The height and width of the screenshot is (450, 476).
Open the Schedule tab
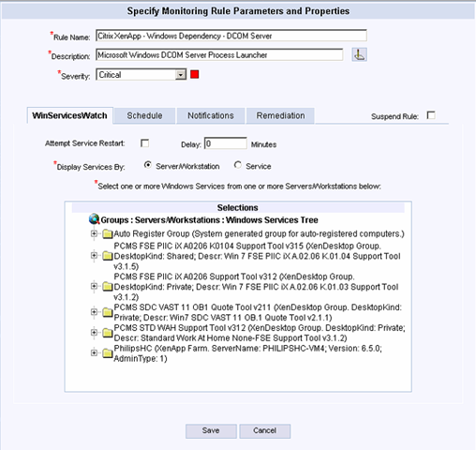[x=144, y=115]
